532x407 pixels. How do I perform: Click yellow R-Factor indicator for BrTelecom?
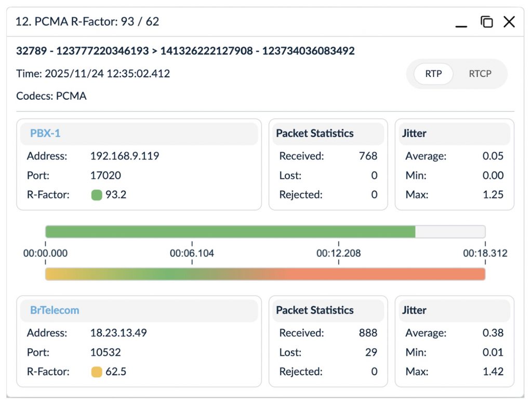click(97, 372)
